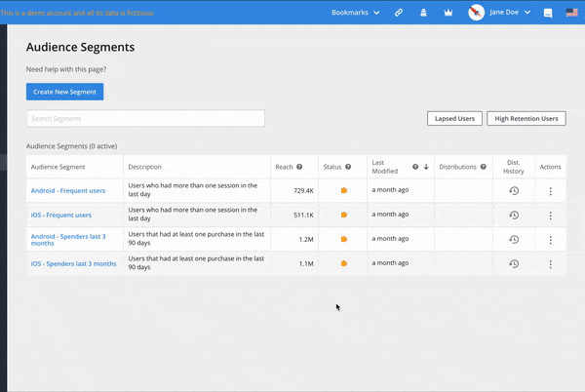Viewport: 585px width, 392px height.
Task: Click the 'Need help with this page?' text
Action: pyautogui.click(x=66, y=69)
